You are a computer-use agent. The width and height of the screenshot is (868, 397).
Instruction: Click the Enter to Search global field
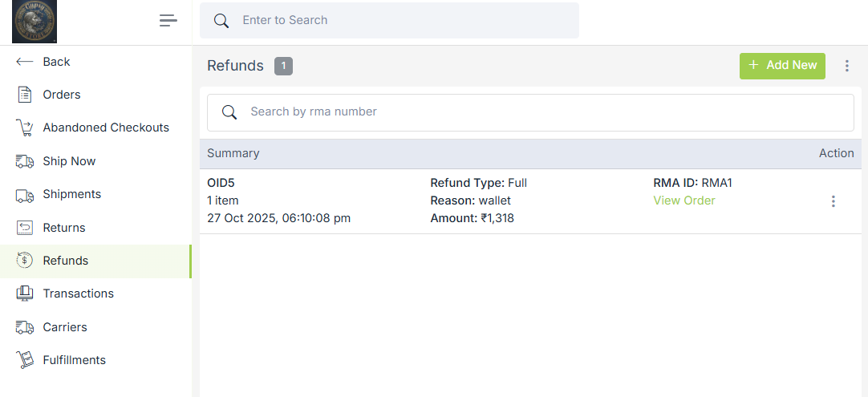tap(401, 20)
